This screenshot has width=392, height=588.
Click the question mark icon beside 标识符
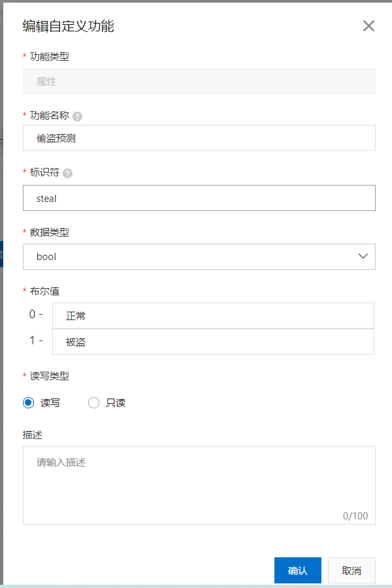click(69, 172)
